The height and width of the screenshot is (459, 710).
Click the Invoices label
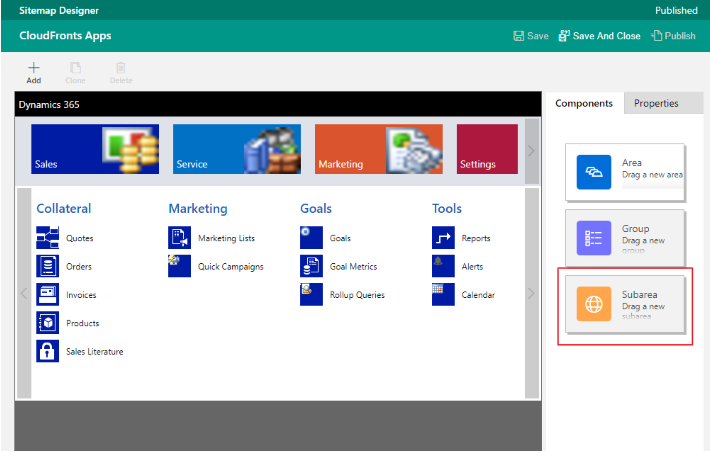pyautogui.click(x=81, y=295)
